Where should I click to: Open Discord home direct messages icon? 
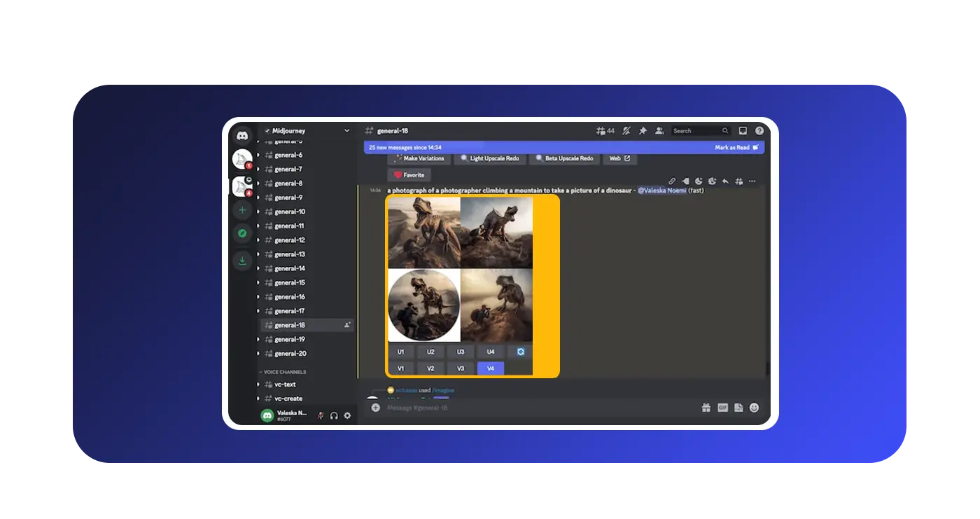[242, 135]
